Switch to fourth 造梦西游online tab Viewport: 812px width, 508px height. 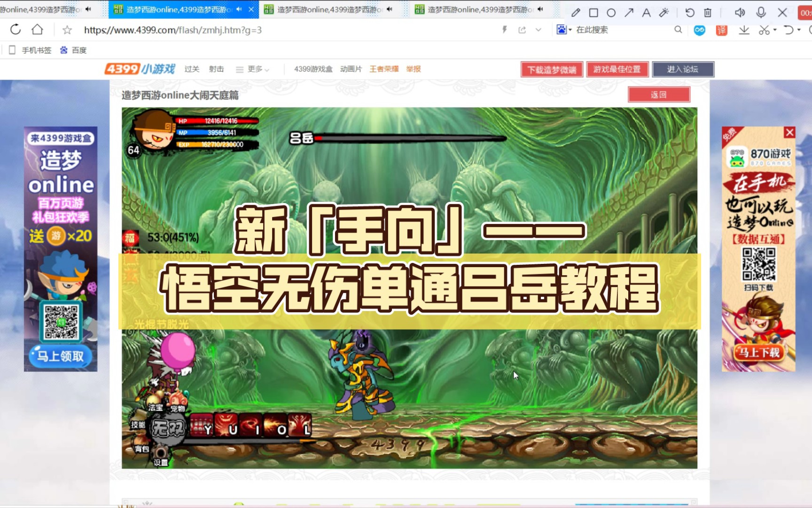(x=480, y=9)
